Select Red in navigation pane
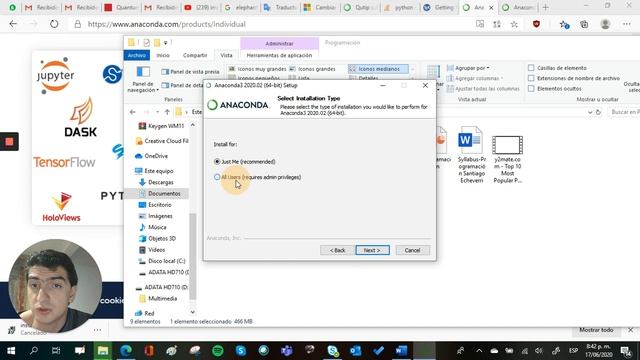This screenshot has width=640, height=360. point(144,313)
